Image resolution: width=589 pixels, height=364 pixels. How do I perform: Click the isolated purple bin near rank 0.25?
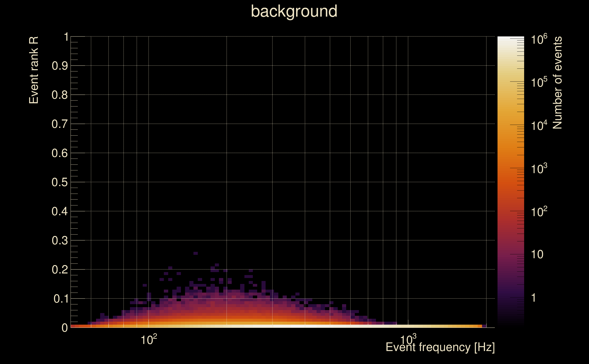coord(195,253)
